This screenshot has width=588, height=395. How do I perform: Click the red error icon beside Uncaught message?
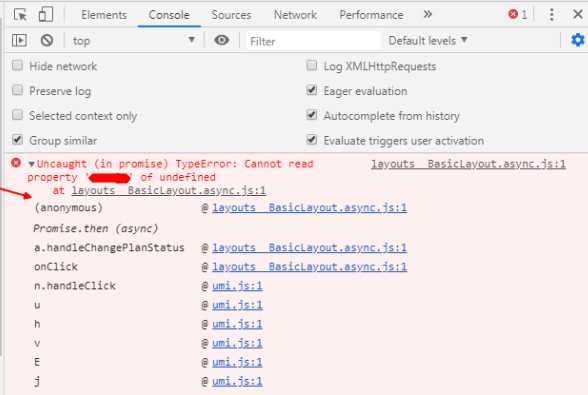point(16,163)
